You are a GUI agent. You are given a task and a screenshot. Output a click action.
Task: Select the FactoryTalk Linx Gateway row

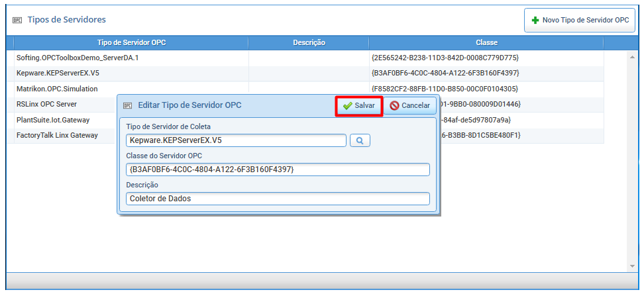[305, 135]
